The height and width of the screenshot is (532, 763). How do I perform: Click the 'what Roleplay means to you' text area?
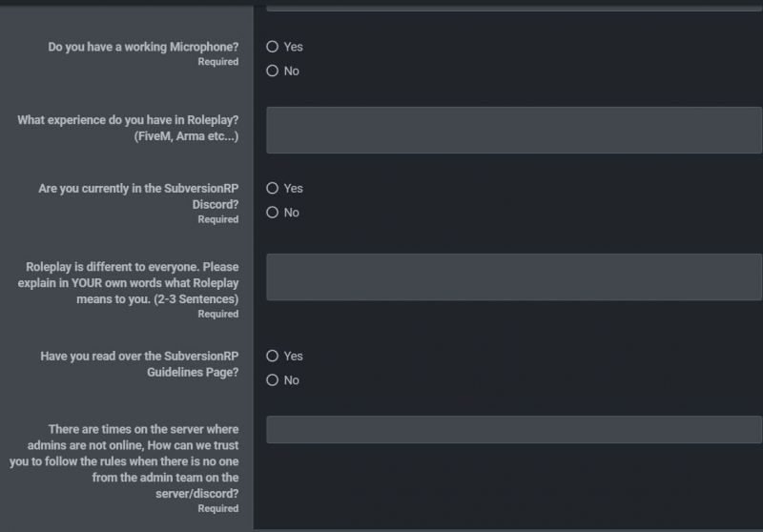[x=514, y=277]
